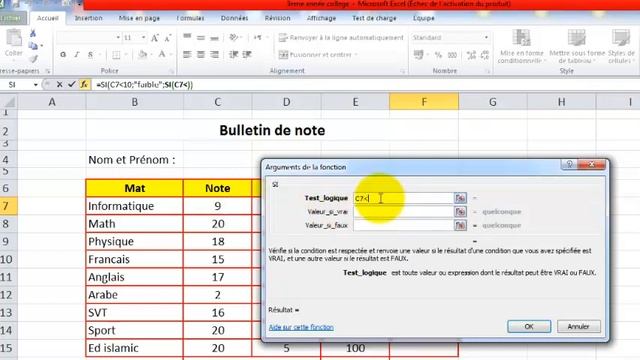The height and width of the screenshot is (360, 640).
Task: Click the Copy icon
Action: pyautogui.click(x=33, y=46)
